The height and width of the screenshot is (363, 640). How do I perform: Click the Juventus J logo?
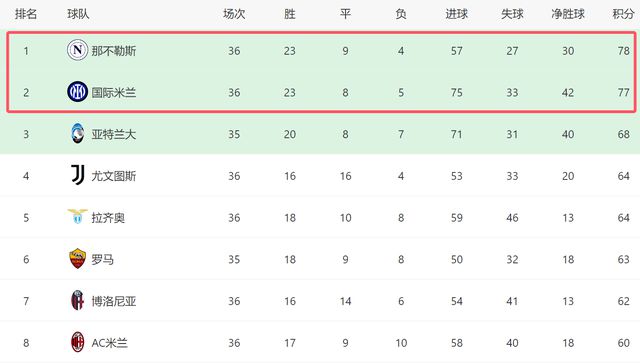pos(78,175)
